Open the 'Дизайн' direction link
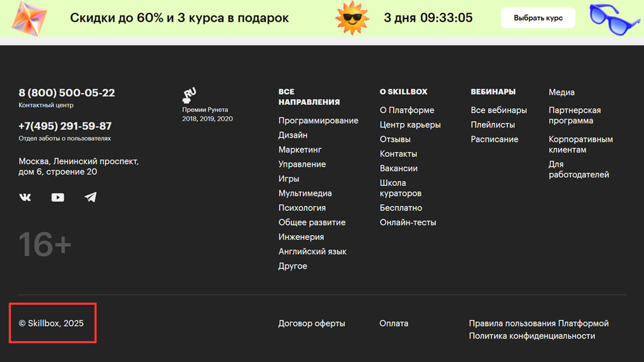644x362 pixels. (293, 135)
